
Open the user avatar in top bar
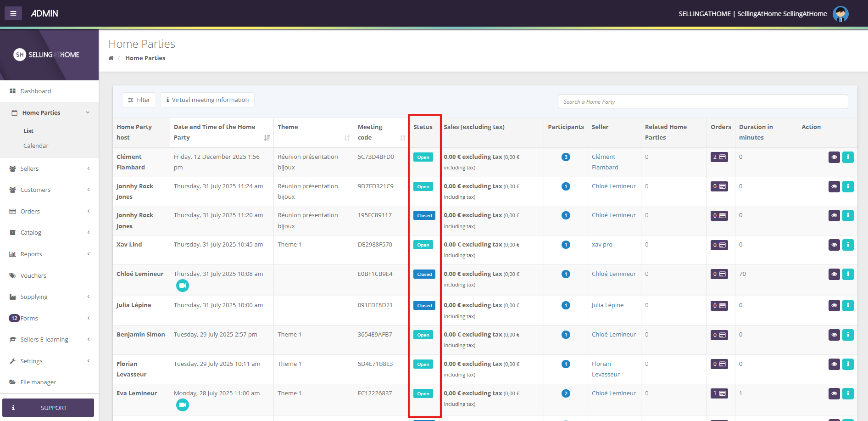(840, 14)
